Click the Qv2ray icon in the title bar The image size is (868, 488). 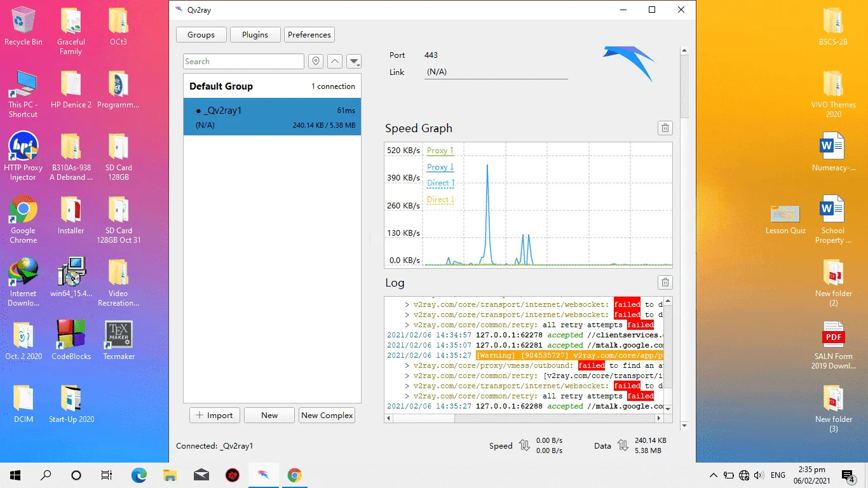coord(180,10)
